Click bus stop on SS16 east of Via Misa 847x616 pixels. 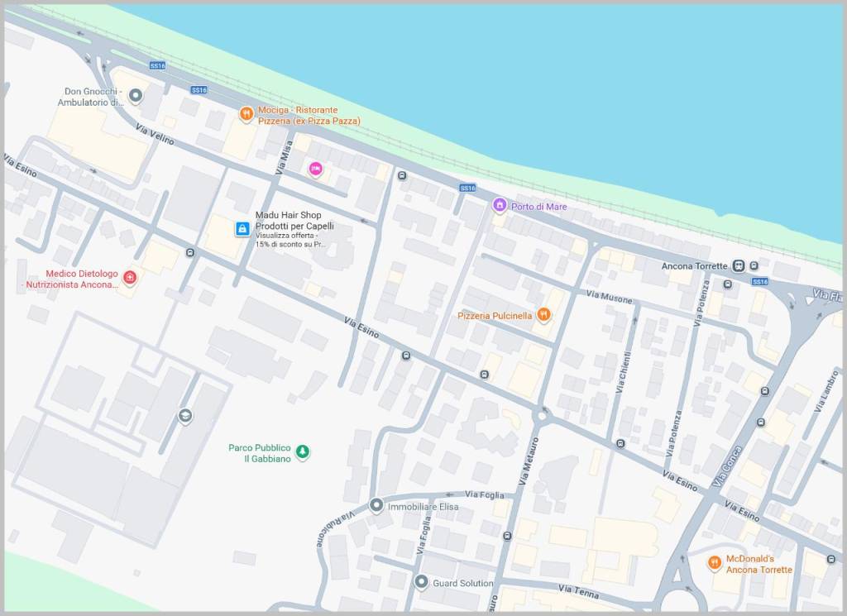pos(402,175)
